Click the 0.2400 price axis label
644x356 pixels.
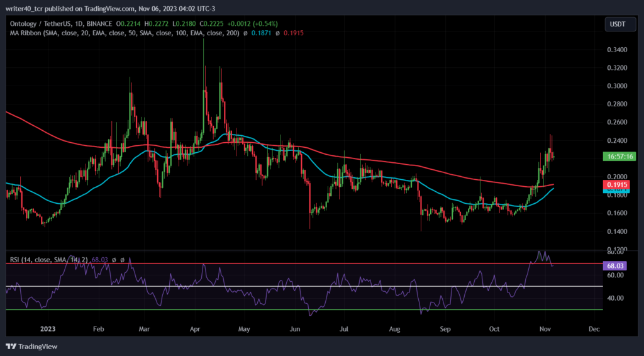(x=618, y=140)
